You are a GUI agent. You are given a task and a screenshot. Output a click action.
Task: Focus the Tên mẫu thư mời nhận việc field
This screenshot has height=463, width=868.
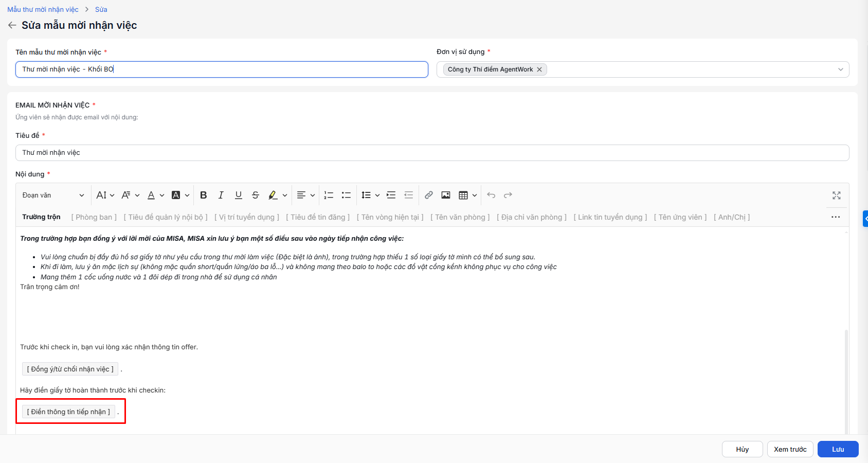point(222,69)
